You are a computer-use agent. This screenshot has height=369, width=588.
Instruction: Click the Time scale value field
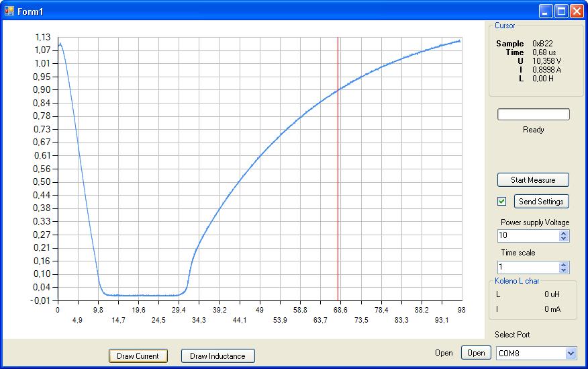click(528, 267)
